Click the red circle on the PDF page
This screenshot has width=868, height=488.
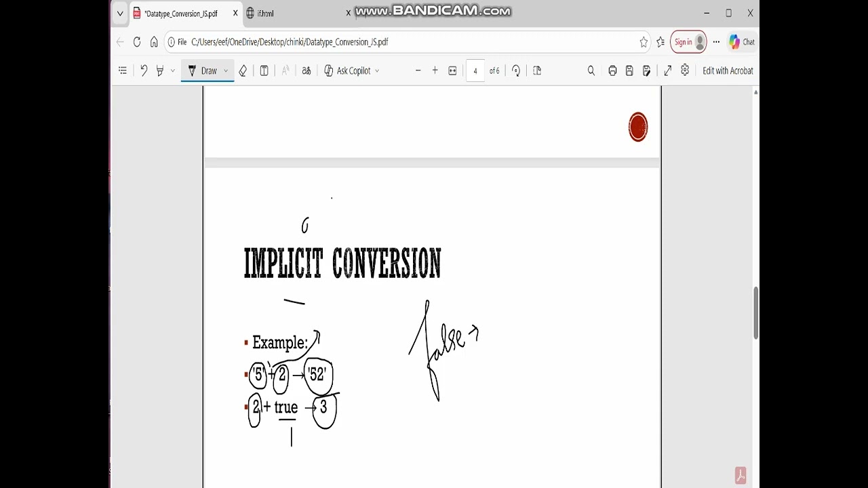(638, 127)
